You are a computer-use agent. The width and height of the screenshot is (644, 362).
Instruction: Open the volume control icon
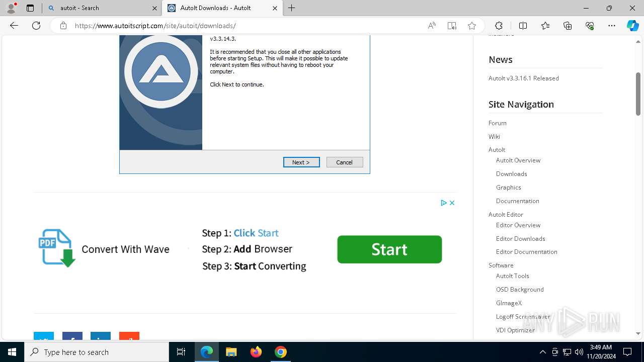click(579, 352)
